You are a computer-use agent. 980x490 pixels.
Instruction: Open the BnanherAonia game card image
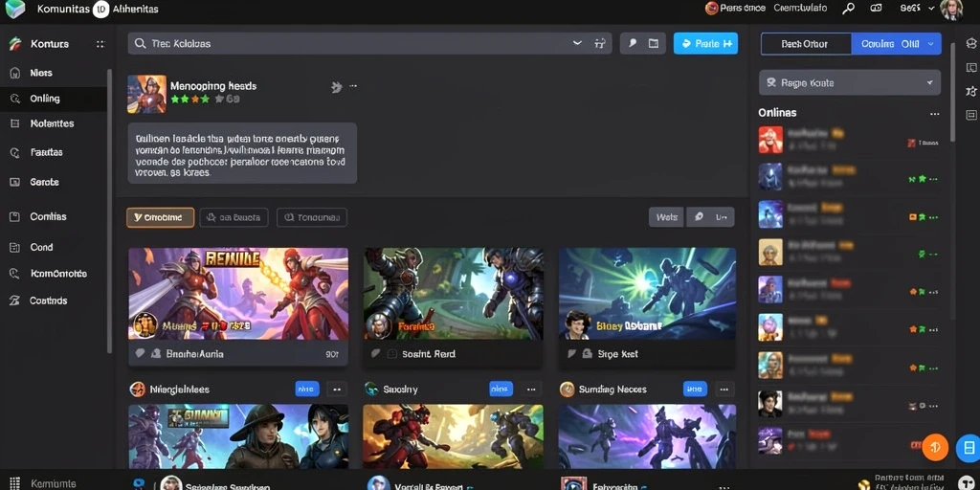(238, 294)
